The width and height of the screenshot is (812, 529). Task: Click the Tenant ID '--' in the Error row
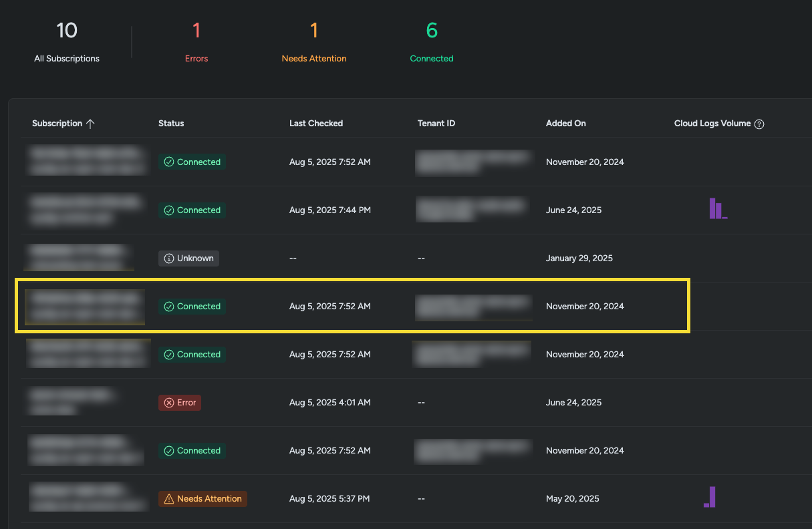pyautogui.click(x=421, y=403)
